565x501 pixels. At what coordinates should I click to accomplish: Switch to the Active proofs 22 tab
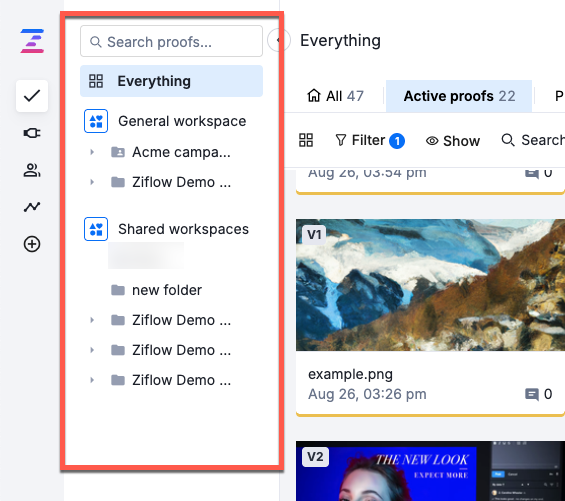459,96
